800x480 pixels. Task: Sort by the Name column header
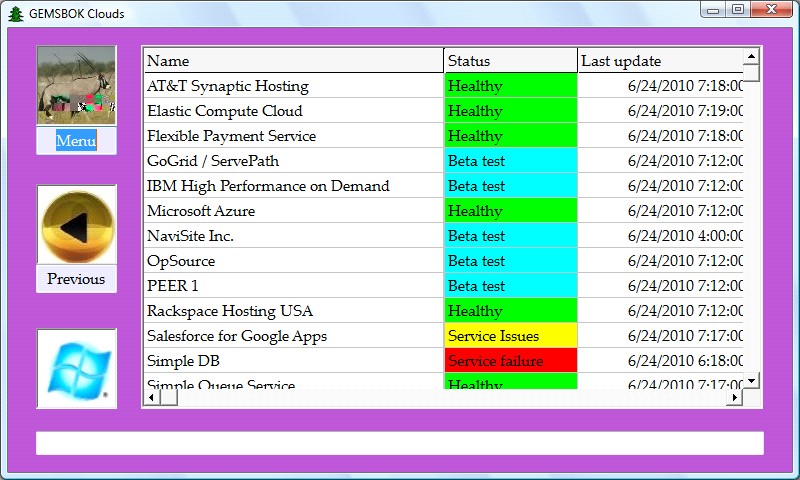(293, 61)
